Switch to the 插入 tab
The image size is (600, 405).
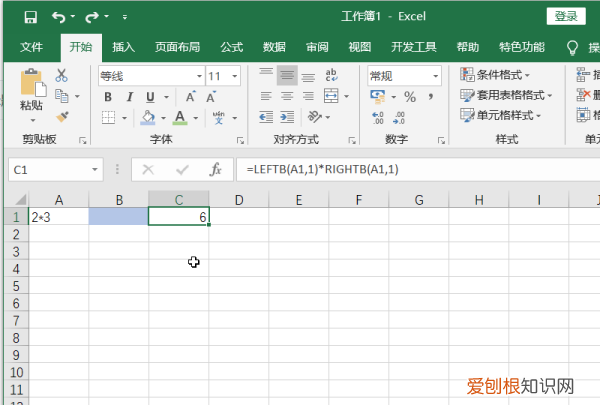coord(123,47)
